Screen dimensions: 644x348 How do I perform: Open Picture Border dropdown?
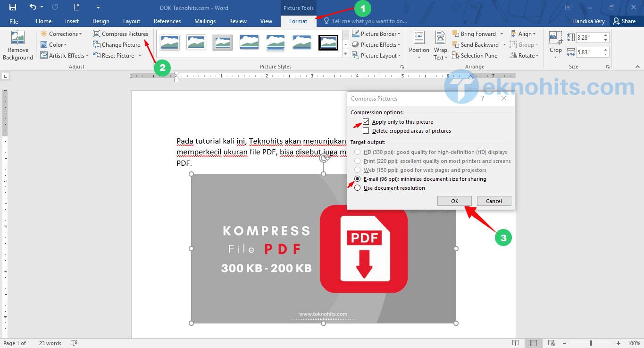(376, 34)
